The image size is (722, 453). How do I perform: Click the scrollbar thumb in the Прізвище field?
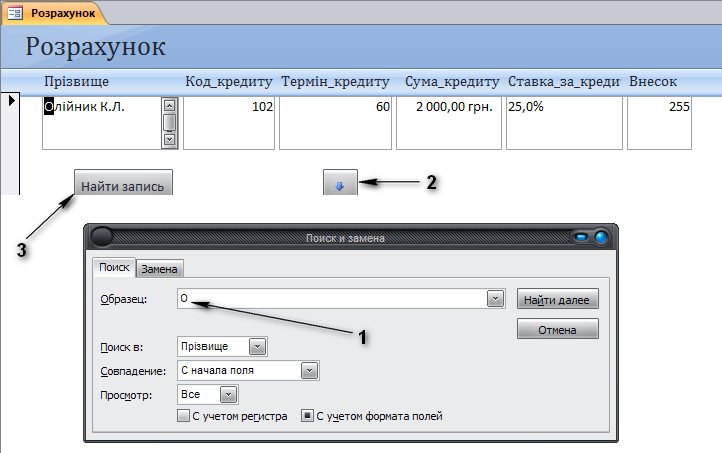pos(169,122)
